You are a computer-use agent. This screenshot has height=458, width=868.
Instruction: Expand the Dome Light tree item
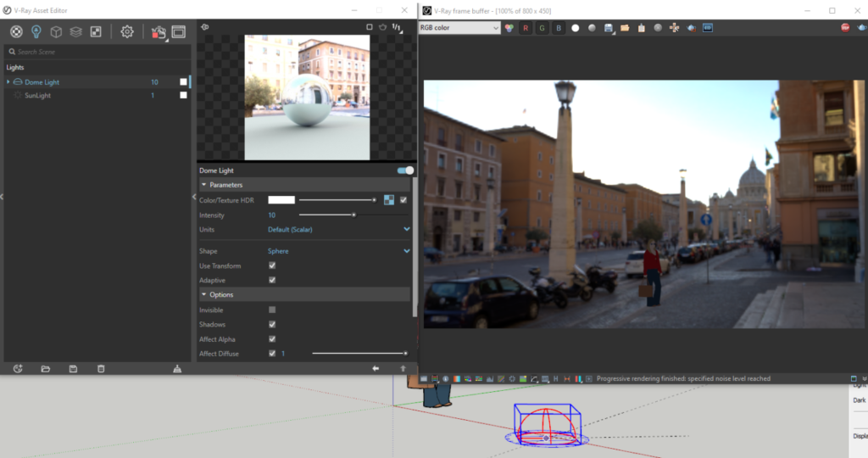click(x=8, y=82)
